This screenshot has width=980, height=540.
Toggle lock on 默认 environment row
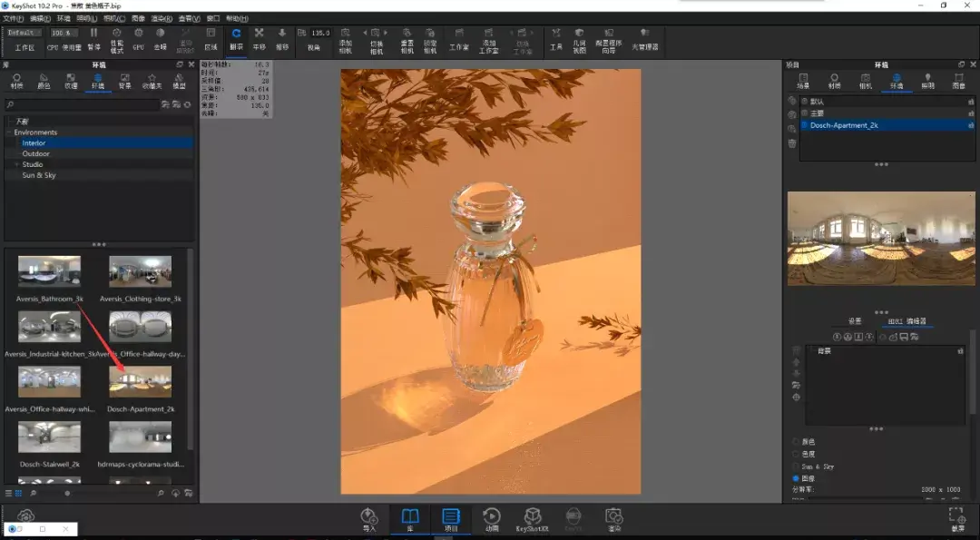point(971,102)
